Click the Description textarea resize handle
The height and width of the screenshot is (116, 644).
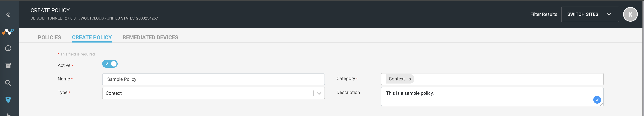click(601, 104)
